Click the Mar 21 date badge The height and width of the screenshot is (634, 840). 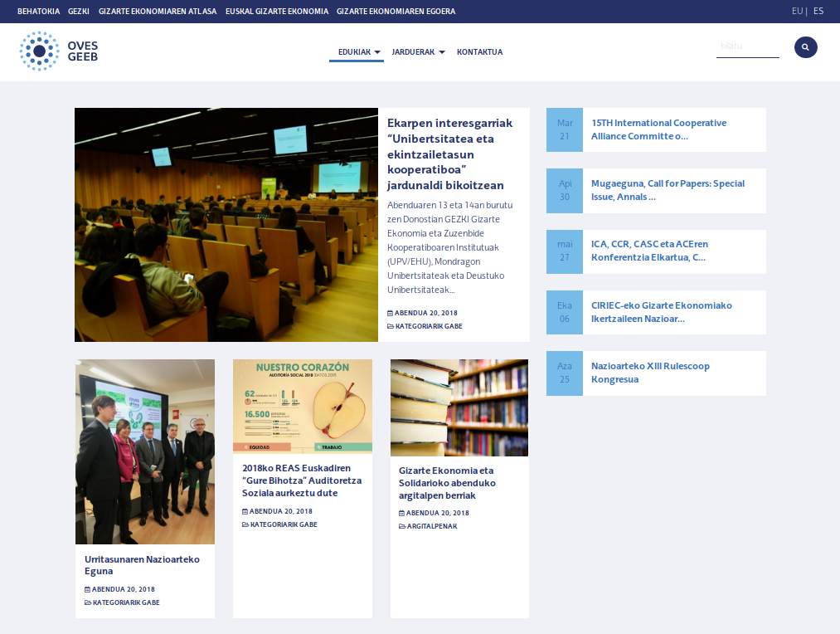click(565, 129)
